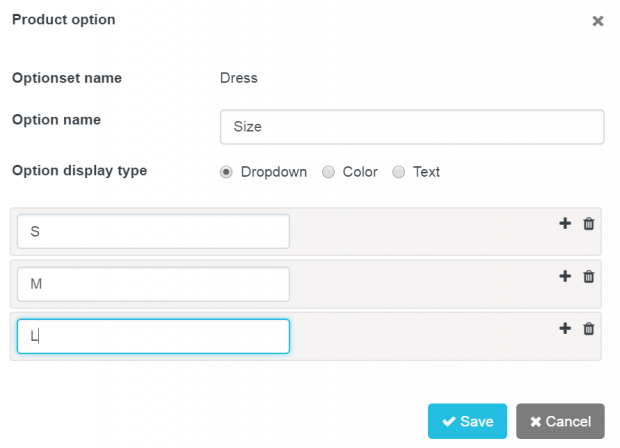Add a new value after the S row

click(565, 223)
